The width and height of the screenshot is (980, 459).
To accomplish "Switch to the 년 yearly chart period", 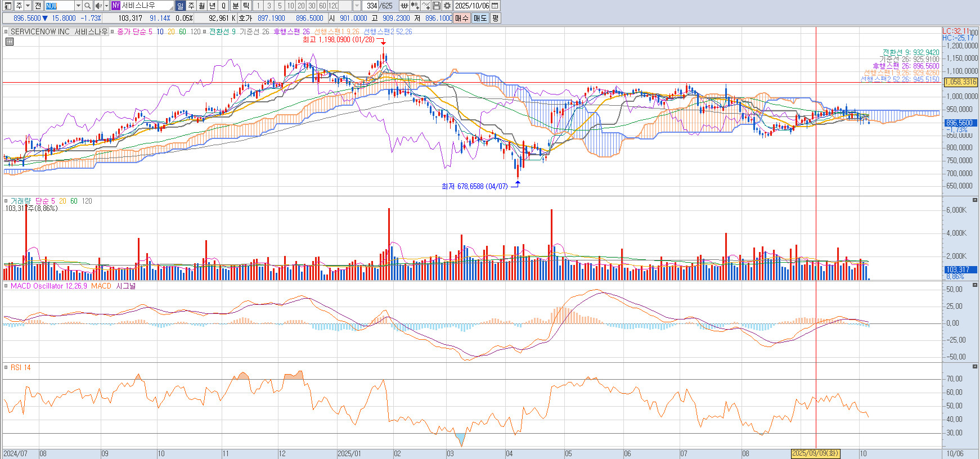I will click(x=213, y=6).
